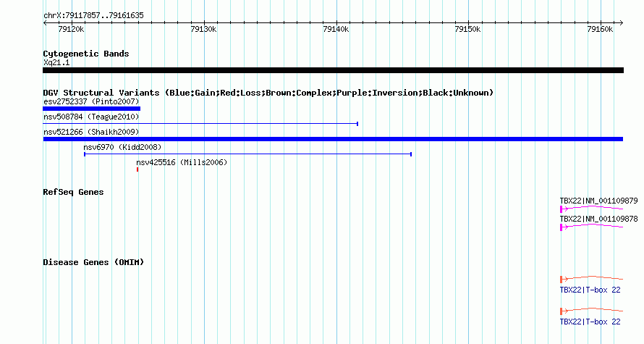The height and width of the screenshot is (344, 644).
Task: Click the magenta NM_001109878 gene glyph
Action: tap(591, 227)
